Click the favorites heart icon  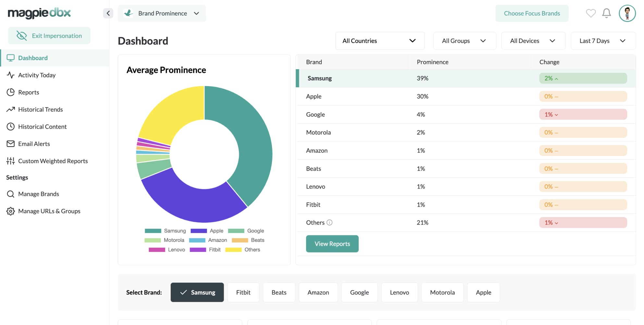click(591, 13)
